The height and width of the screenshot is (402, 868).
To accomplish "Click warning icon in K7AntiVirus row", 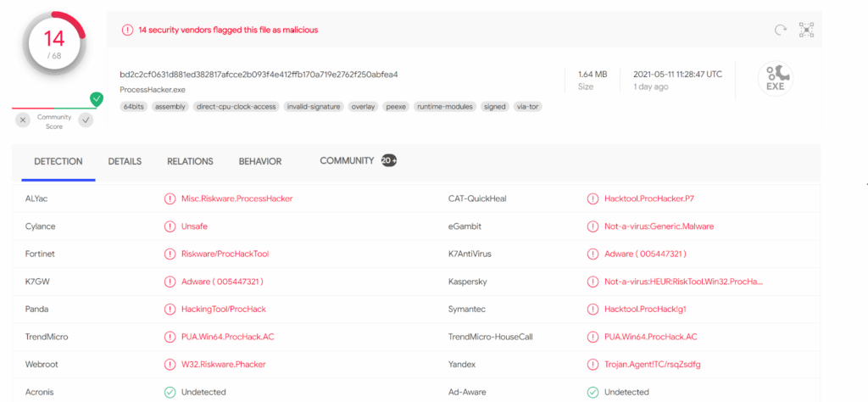I will point(593,254).
